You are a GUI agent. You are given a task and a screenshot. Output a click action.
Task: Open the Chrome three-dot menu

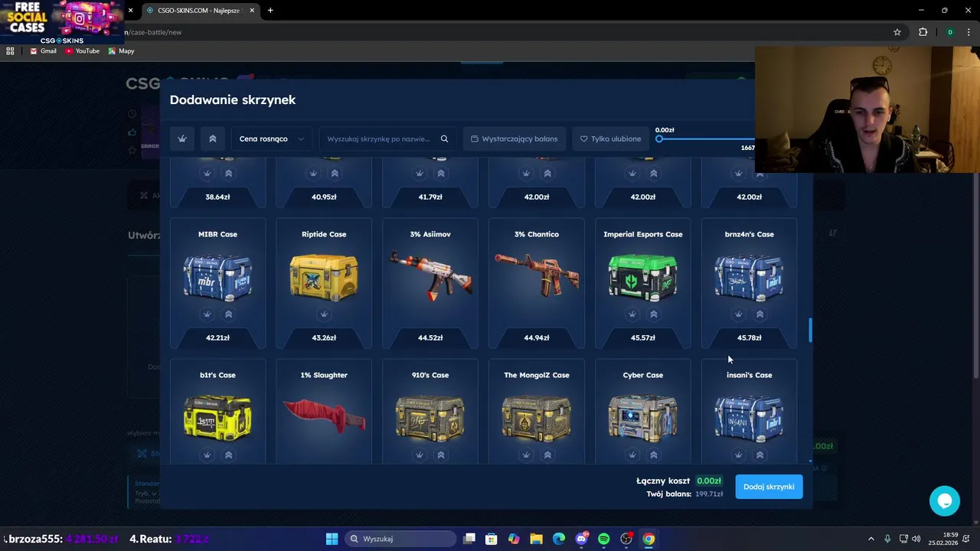pyautogui.click(x=969, y=32)
